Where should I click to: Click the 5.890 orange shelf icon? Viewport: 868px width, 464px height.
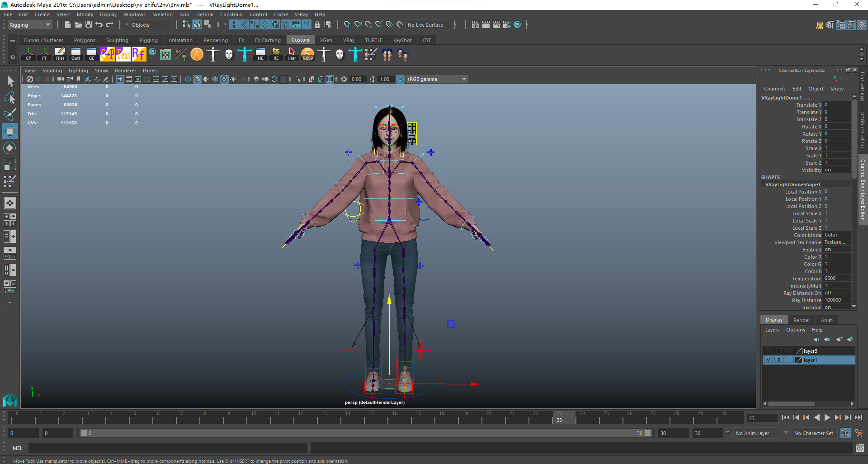pos(308,54)
